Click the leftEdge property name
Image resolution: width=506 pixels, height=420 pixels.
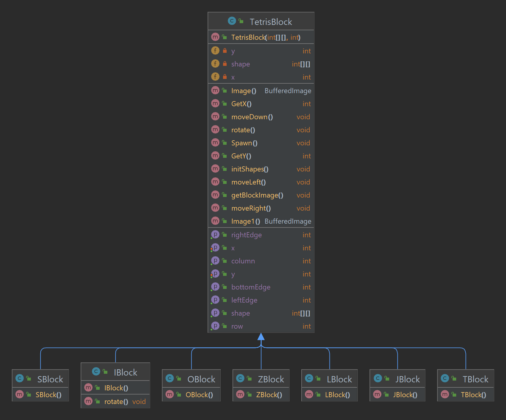(244, 300)
